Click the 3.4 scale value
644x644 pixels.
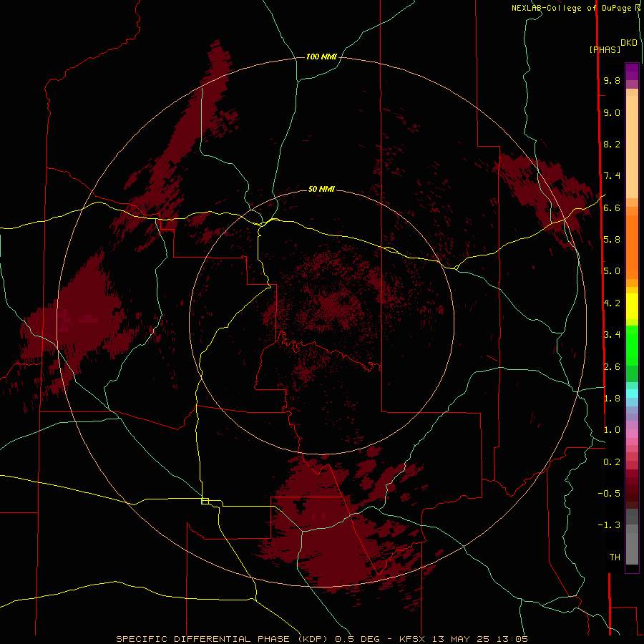[x=612, y=335]
